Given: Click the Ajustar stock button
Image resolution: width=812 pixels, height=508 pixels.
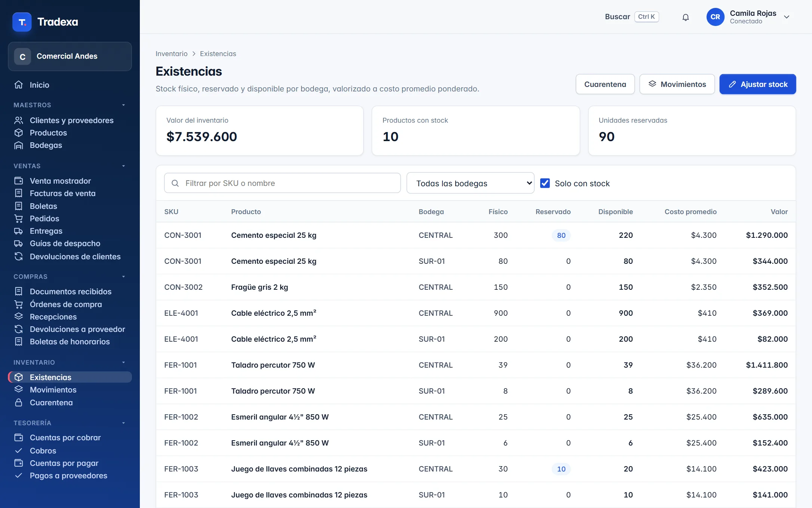Looking at the screenshot, I should coord(757,84).
